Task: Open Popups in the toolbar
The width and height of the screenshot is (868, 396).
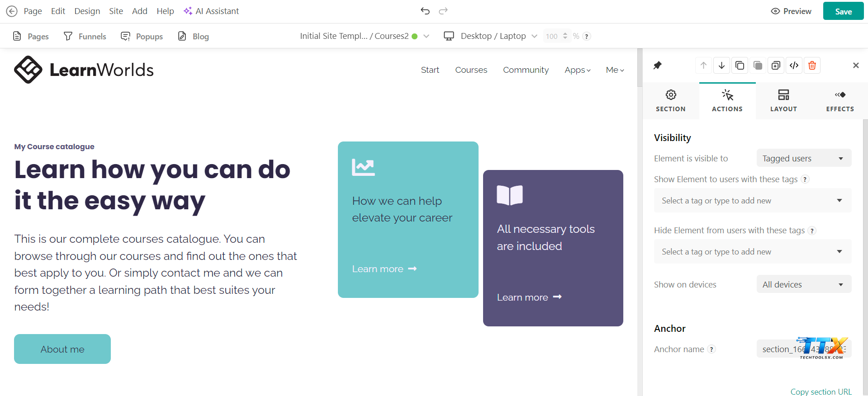Action: pos(142,36)
